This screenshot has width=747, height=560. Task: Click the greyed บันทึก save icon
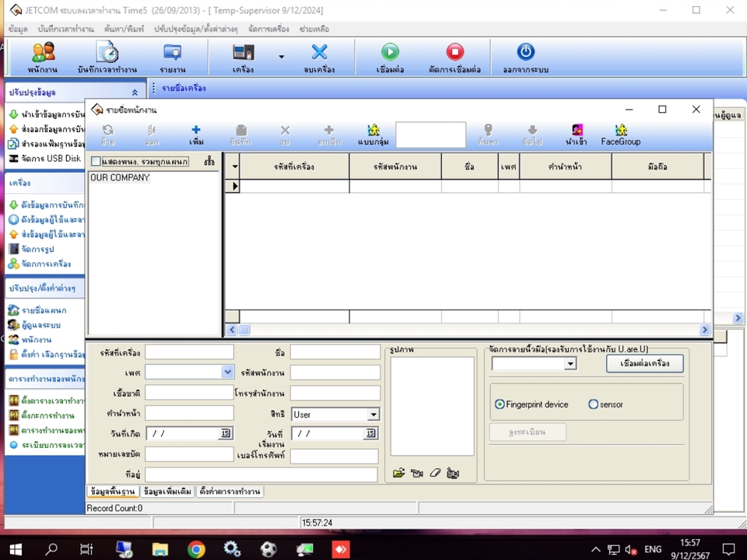click(x=240, y=135)
